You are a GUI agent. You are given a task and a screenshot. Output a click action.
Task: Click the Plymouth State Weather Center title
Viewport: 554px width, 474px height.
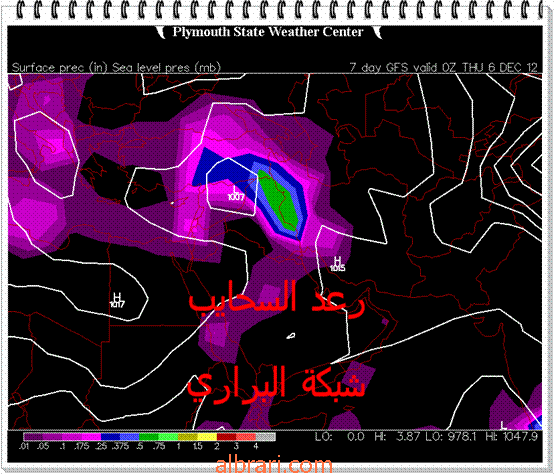268,32
